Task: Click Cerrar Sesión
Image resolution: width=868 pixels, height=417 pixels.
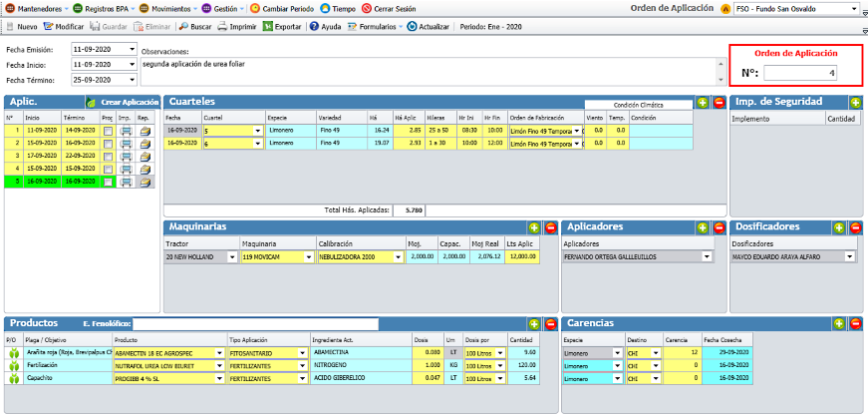Action: point(389,9)
